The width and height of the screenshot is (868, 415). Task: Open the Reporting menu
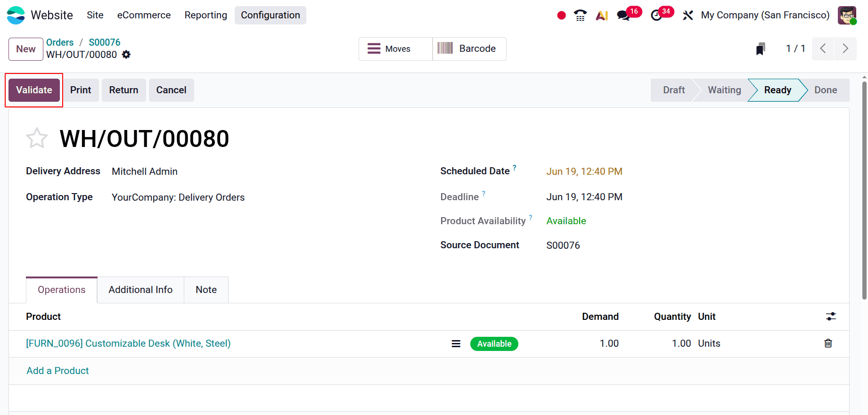[206, 15]
